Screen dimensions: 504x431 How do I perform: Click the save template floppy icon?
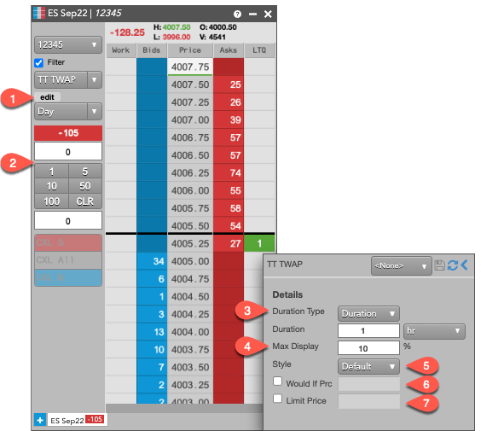(439, 265)
